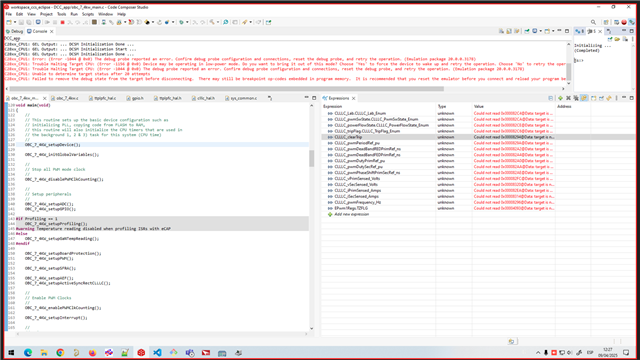Click Remove all expressions double-X icon
This screenshot has width=640, height=360.
pos(576,98)
